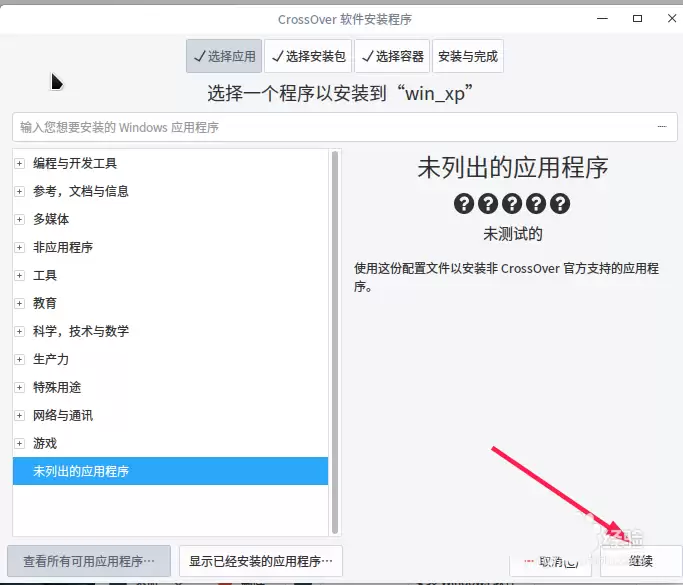This screenshot has height=585, width=683.
Task: Click the 未列出的应用程序 heading
Action: click(x=513, y=168)
